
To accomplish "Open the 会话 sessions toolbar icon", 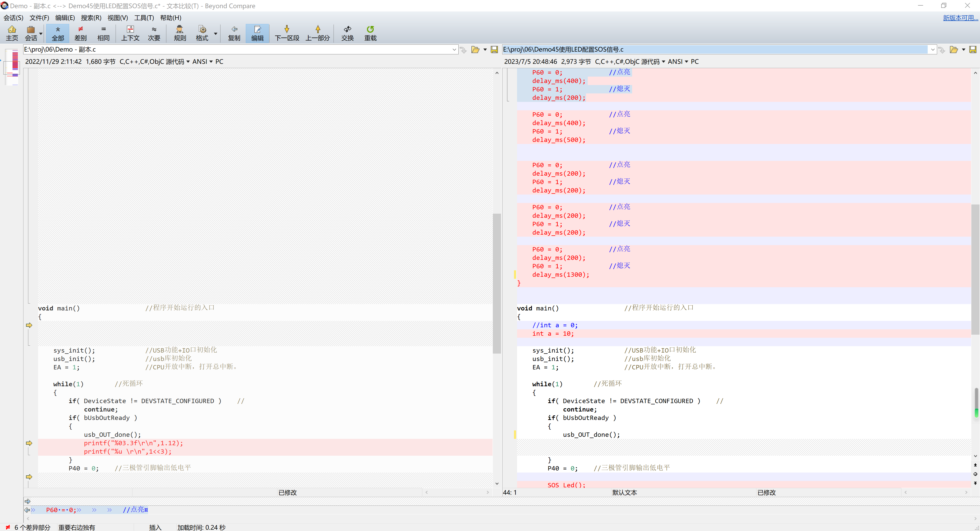I will coord(31,33).
